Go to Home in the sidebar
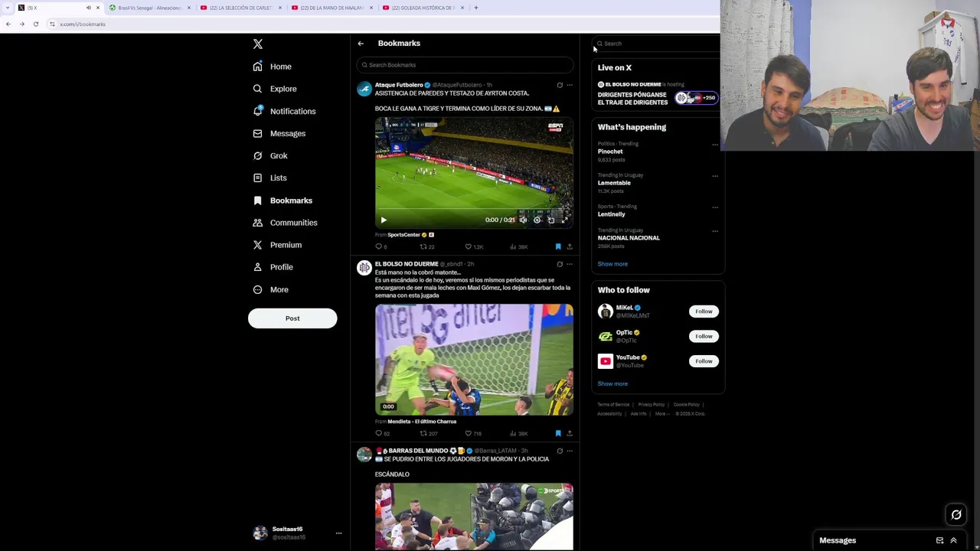This screenshot has width=980, height=551. point(273,67)
